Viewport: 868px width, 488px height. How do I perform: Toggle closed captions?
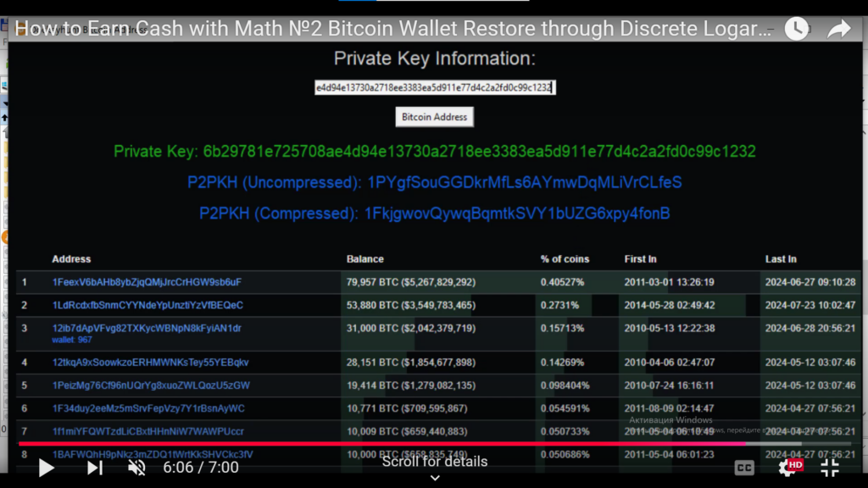[x=744, y=468]
